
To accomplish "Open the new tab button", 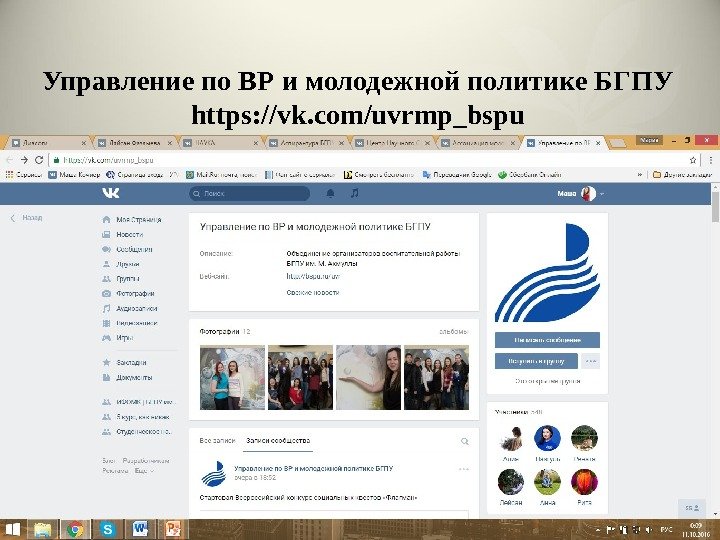I will (x=618, y=143).
